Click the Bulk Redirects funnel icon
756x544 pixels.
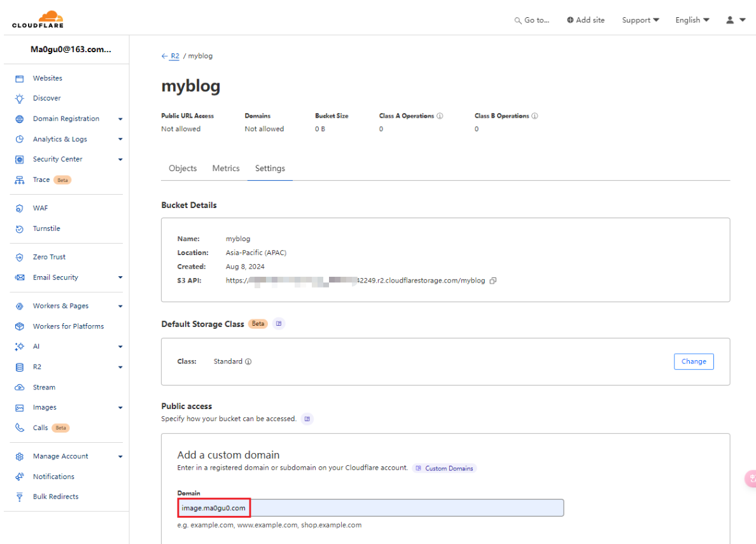[x=19, y=497]
